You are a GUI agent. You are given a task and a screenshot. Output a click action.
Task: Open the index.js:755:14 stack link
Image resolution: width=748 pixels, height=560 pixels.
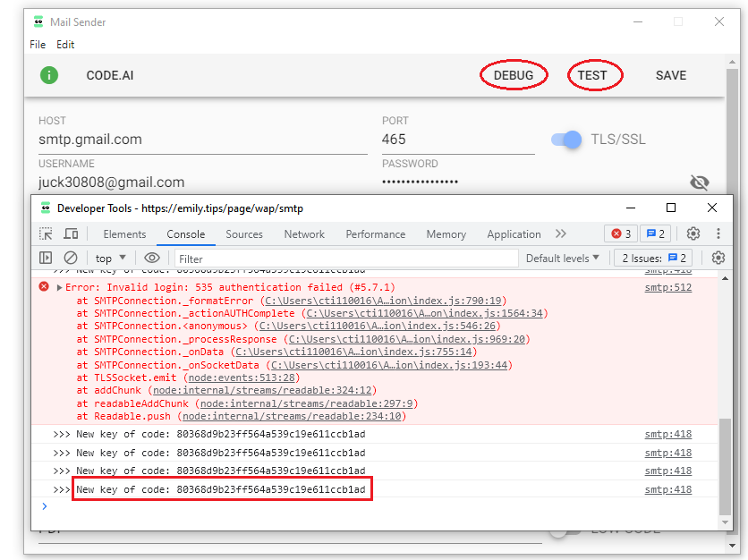coord(354,352)
